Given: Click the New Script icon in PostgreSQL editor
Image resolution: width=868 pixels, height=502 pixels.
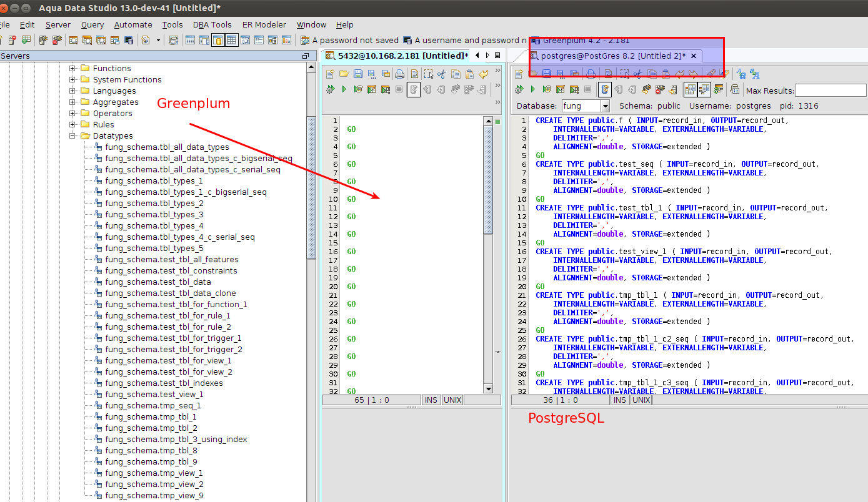Looking at the screenshot, I should coord(519,74).
